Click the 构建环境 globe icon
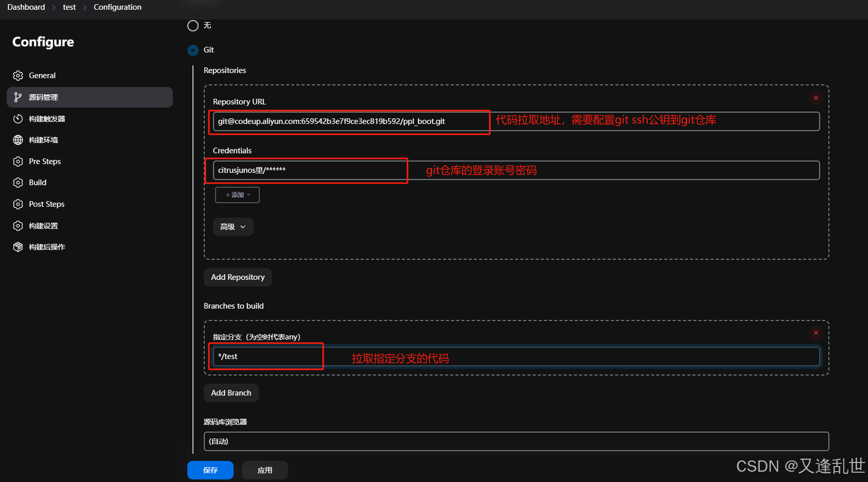 point(18,140)
